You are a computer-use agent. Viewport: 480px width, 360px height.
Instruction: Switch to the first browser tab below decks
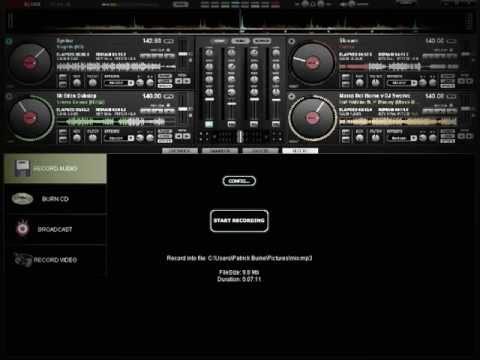[180, 151]
